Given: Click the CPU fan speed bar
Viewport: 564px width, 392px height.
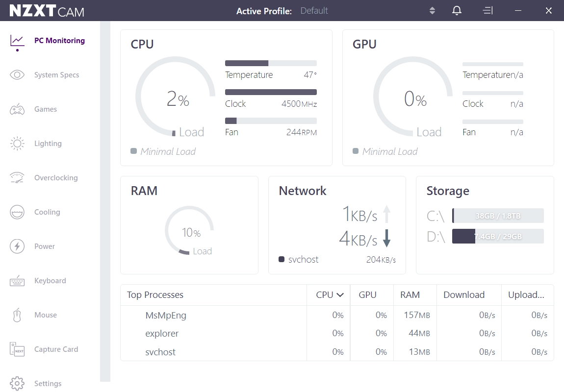Looking at the screenshot, I should [271, 121].
